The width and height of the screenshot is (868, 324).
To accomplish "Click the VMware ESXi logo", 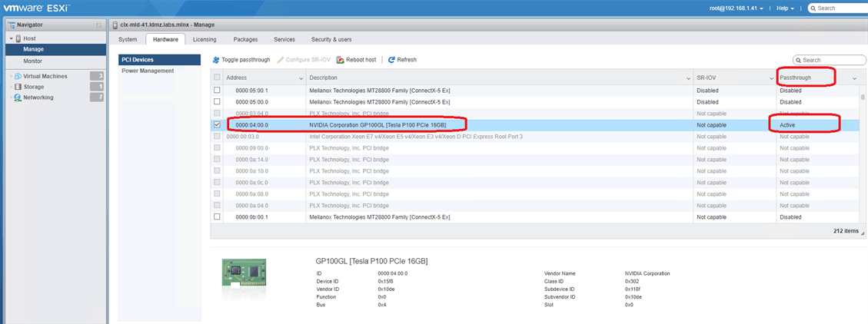I will pyautogui.click(x=37, y=8).
